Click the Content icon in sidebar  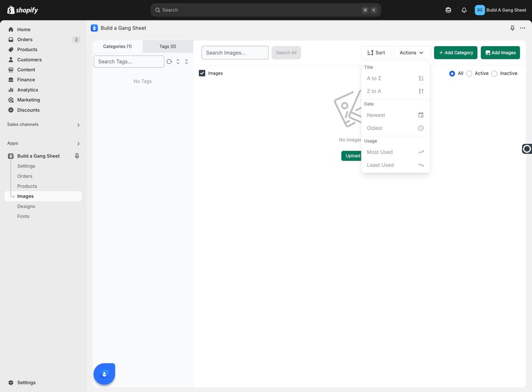(11, 69)
